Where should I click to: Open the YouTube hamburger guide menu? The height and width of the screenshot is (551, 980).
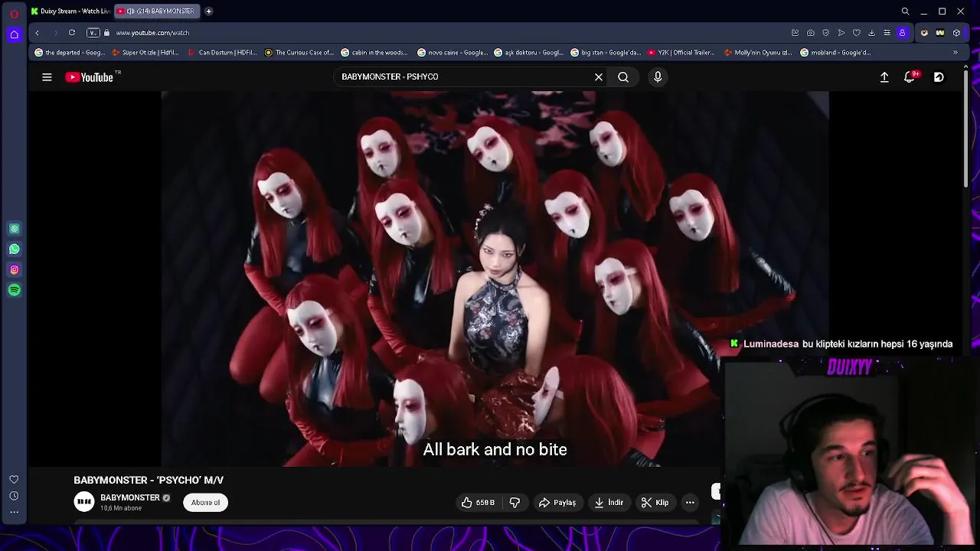pos(47,77)
